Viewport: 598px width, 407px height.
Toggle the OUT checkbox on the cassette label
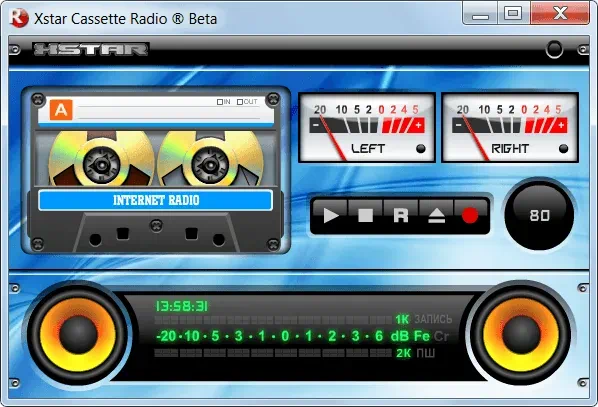[240, 102]
